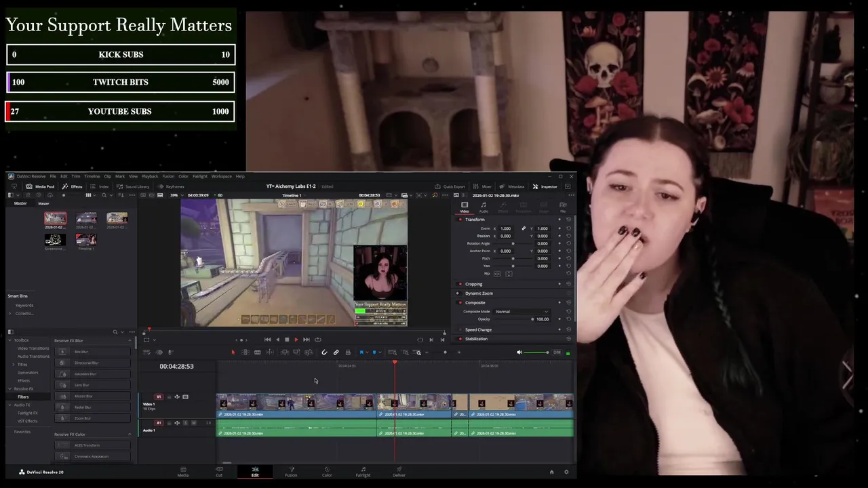Select the blade edit mode tool

(258, 352)
